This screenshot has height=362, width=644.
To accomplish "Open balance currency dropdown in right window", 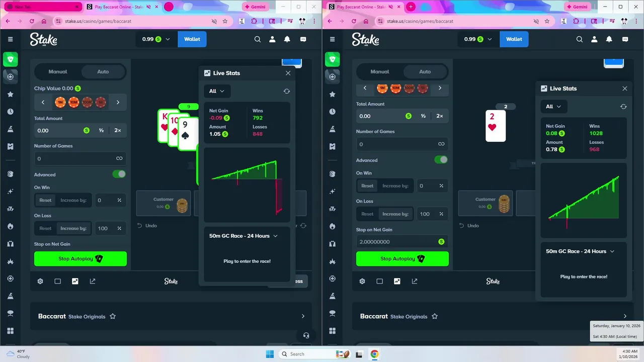I will pos(478,39).
